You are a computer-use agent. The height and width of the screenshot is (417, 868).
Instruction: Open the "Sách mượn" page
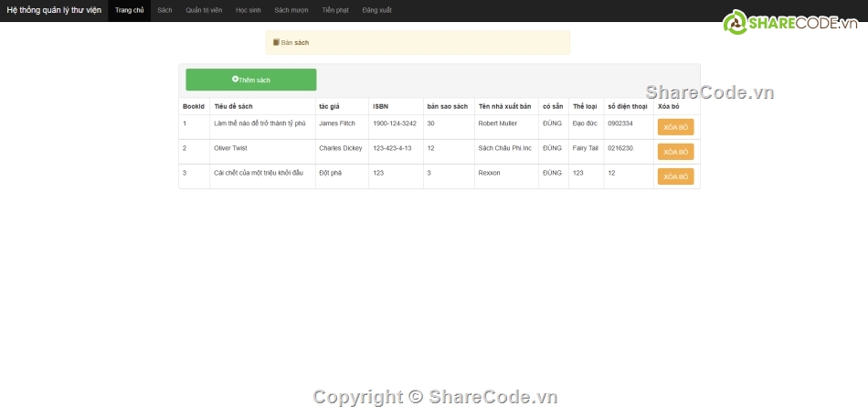pos(291,11)
